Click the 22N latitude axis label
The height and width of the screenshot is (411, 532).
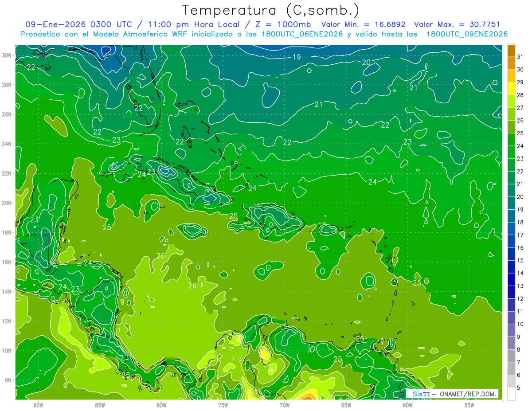[7, 173]
